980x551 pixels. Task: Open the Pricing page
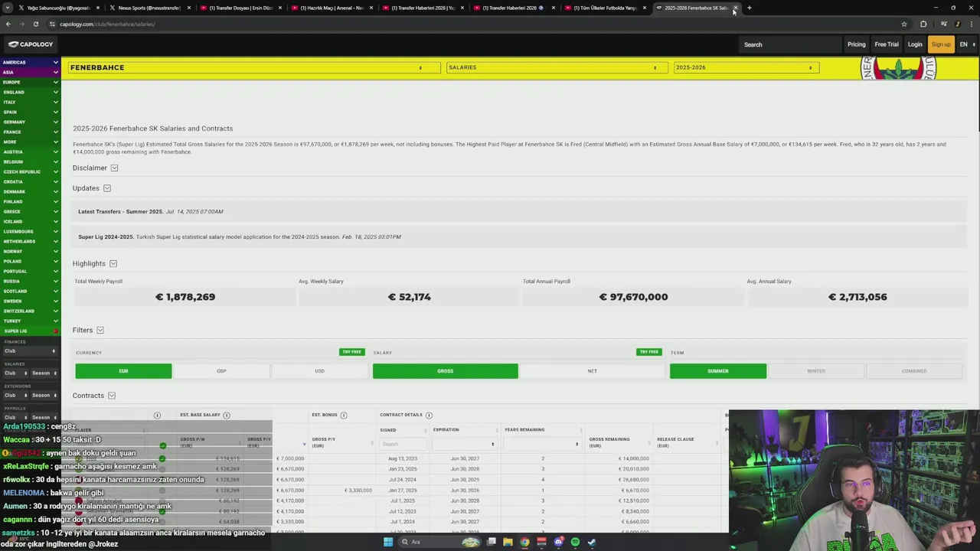pos(856,44)
